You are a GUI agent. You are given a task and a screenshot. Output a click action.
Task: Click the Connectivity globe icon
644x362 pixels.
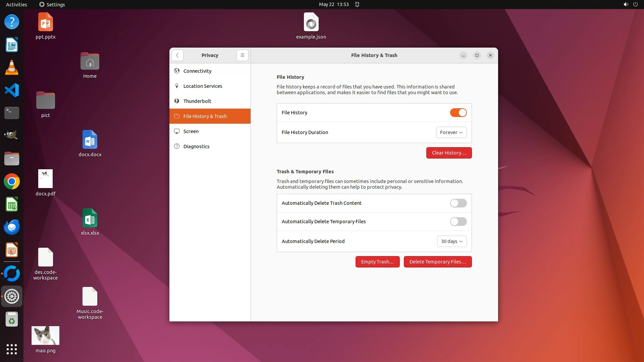tap(177, 71)
